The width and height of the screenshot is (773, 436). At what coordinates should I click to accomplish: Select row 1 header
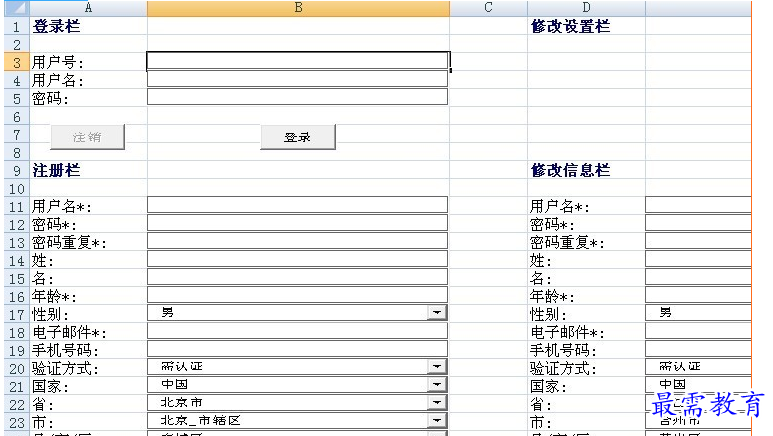17,27
